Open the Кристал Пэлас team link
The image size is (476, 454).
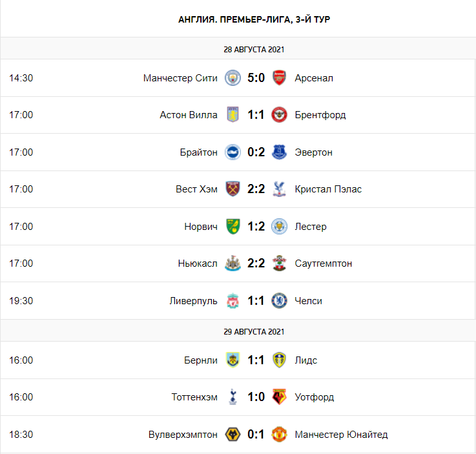(328, 189)
